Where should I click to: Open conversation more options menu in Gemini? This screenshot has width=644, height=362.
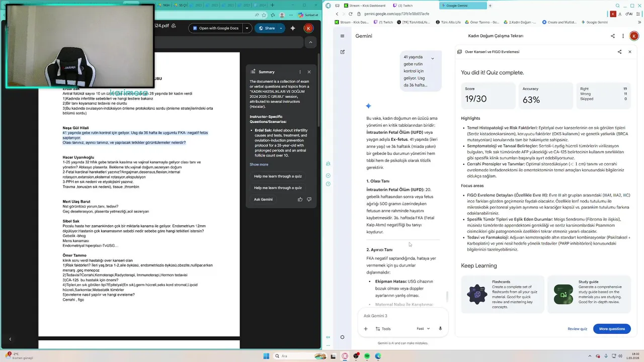(623, 36)
